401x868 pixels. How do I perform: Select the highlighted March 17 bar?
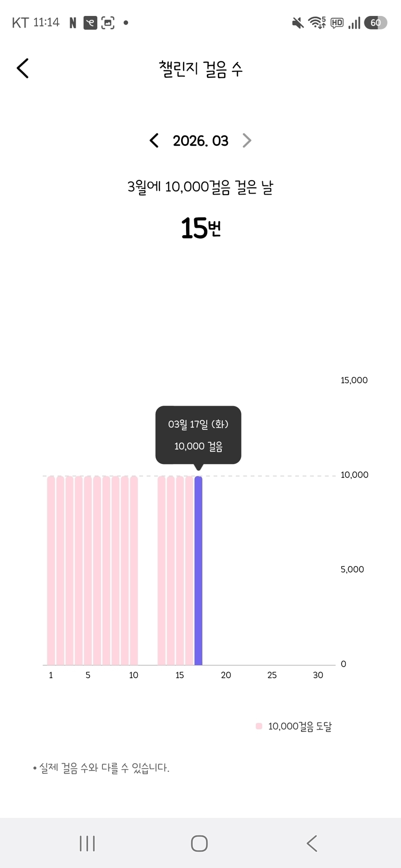coord(198,570)
